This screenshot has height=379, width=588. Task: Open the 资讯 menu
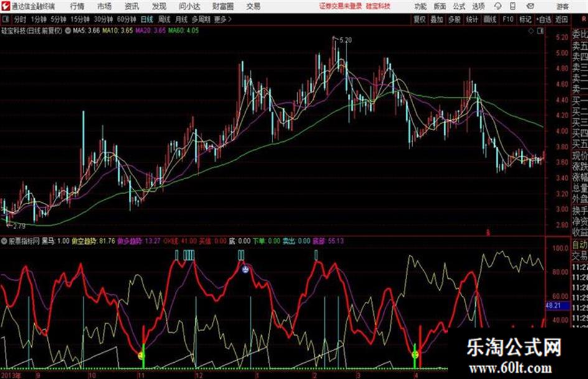[x=132, y=6]
